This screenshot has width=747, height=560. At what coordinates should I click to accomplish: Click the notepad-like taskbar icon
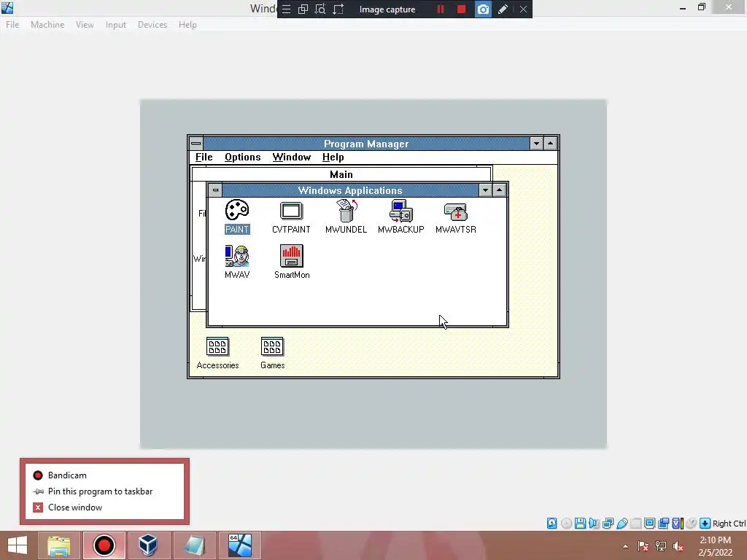pos(193,545)
